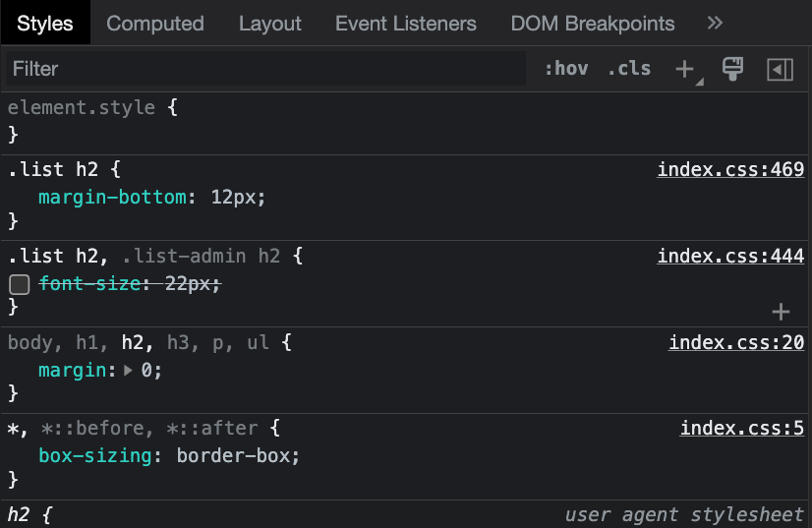Toggle the :hov element state button

click(x=566, y=69)
